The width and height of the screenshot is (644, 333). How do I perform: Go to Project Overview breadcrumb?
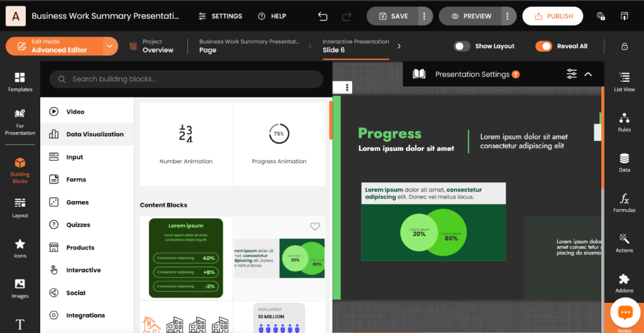[x=152, y=46]
